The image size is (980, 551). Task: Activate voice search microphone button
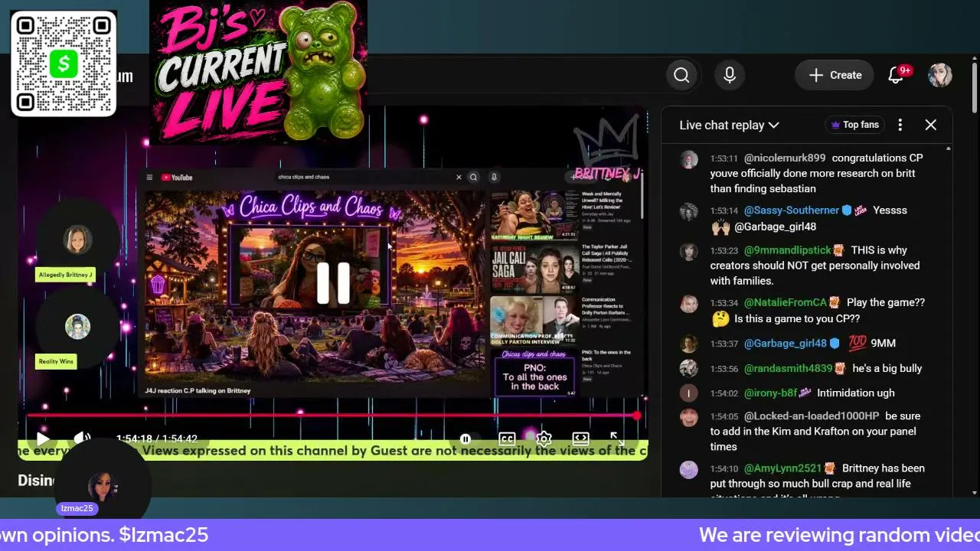point(730,75)
